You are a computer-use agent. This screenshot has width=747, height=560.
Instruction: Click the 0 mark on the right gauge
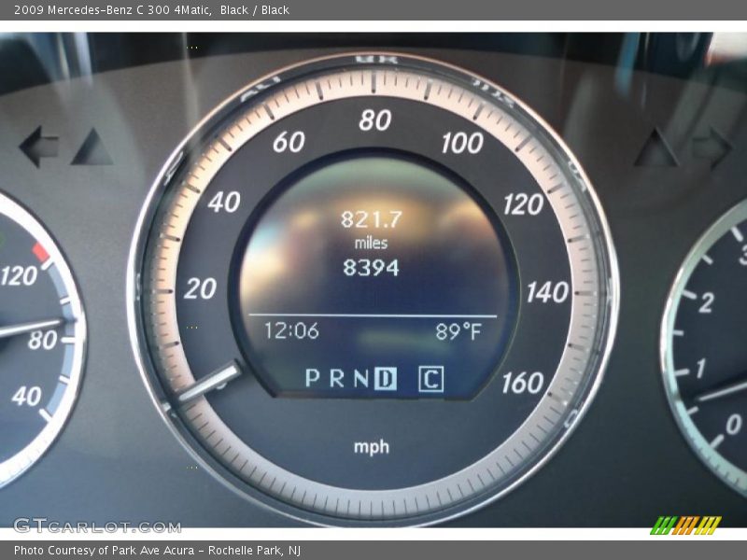734,424
